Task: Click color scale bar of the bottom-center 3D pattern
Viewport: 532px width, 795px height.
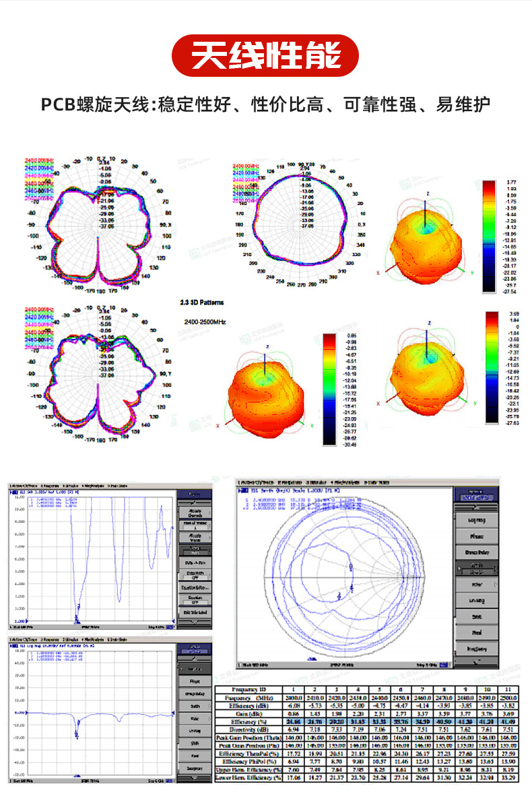Action: pos(330,389)
